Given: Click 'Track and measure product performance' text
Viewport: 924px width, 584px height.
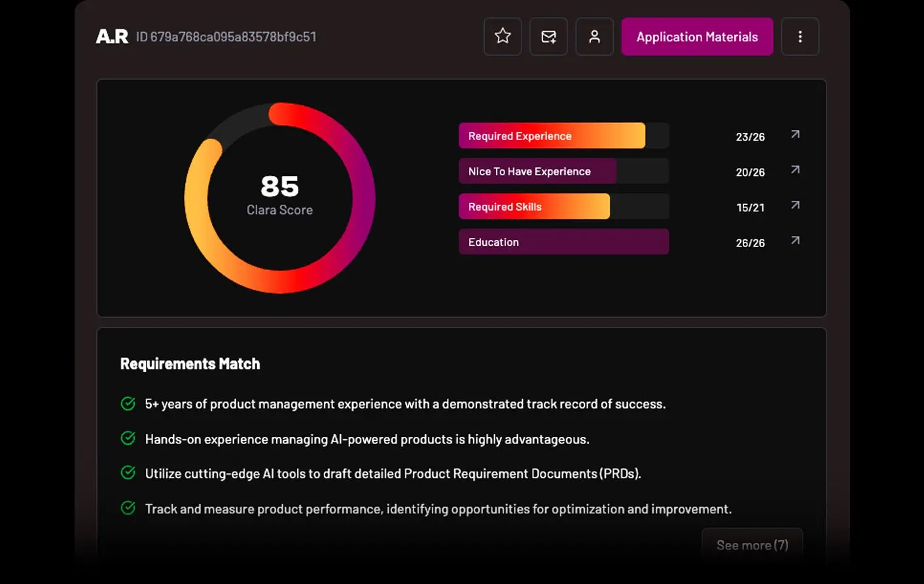Looking at the screenshot, I should 264,509.
